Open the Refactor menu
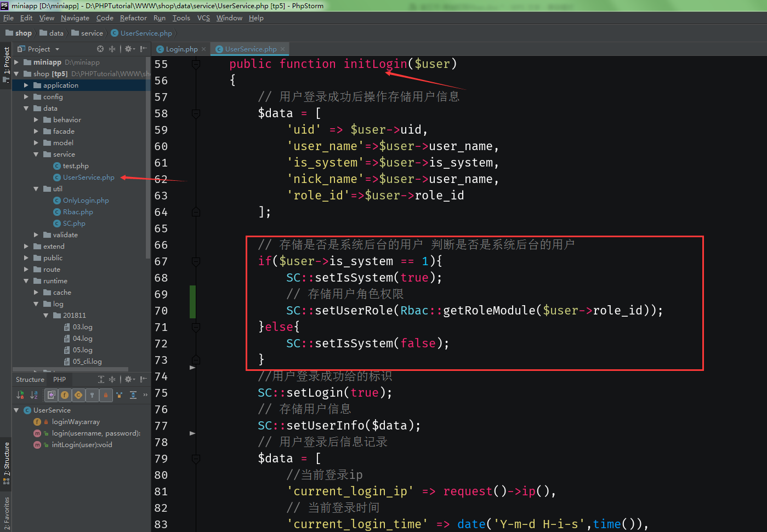Image resolution: width=767 pixels, height=532 pixels. [133, 18]
